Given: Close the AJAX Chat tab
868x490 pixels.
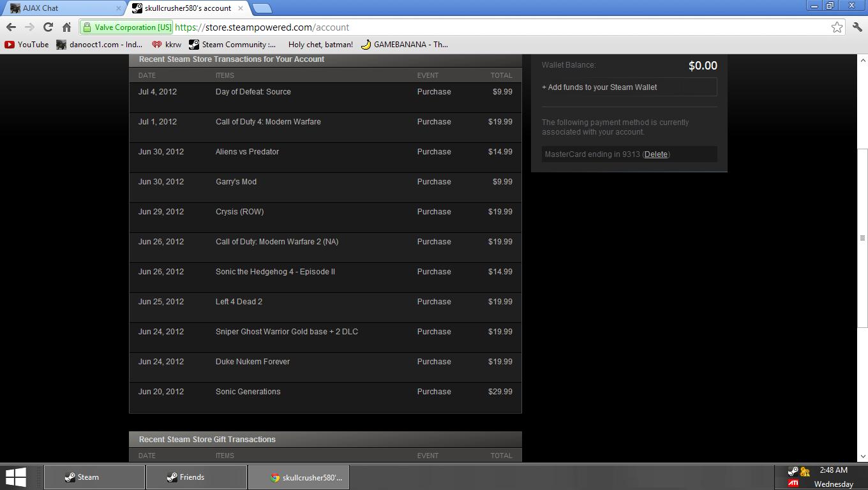Looking at the screenshot, I should (118, 8).
